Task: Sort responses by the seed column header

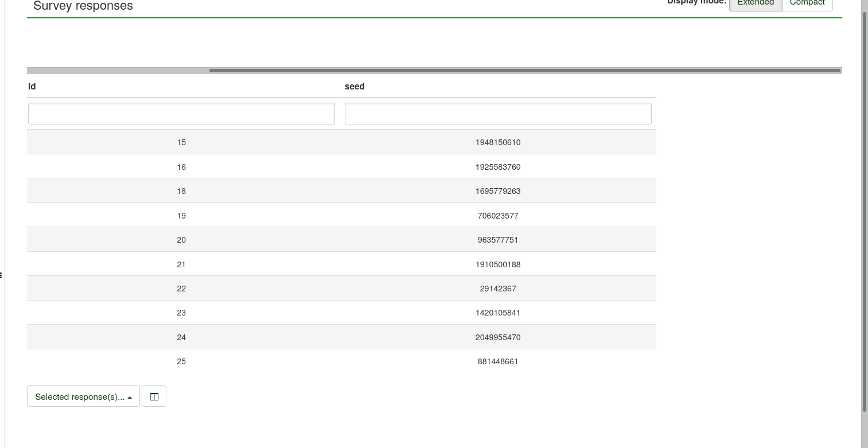Action: pos(355,87)
